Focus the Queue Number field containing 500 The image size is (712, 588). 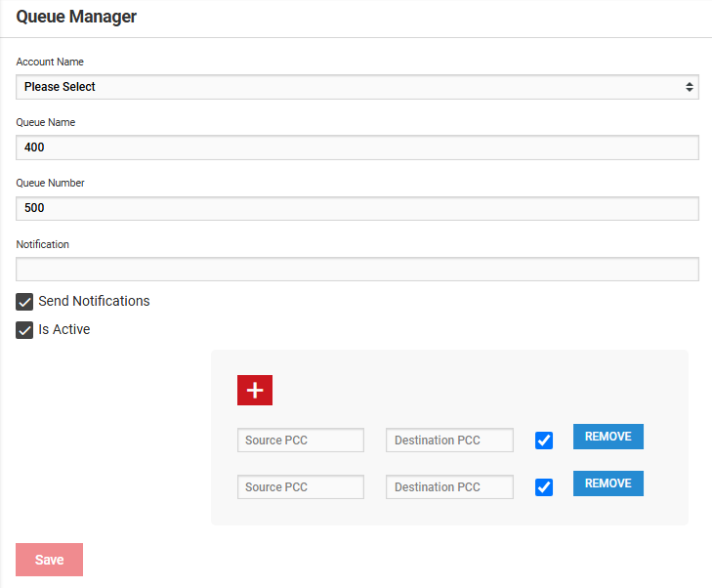[x=357, y=208]
